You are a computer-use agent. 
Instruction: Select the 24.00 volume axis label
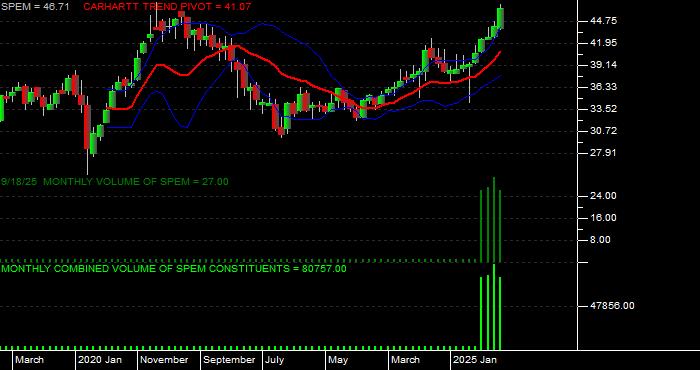tap(603, 196)
